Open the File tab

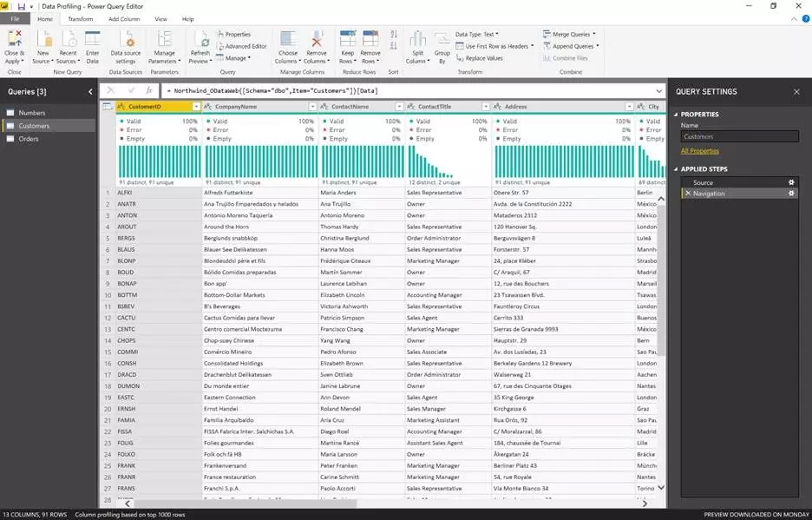click(x=15, y=18)
